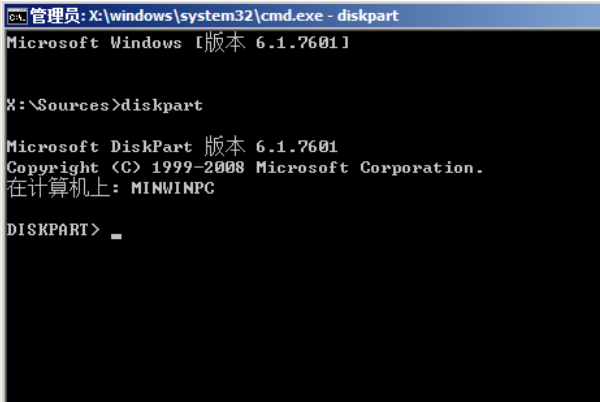Click the Copyright (C) text
This screenshot has width=600, height=402.
pyautogui.click(x=75, y=167)
